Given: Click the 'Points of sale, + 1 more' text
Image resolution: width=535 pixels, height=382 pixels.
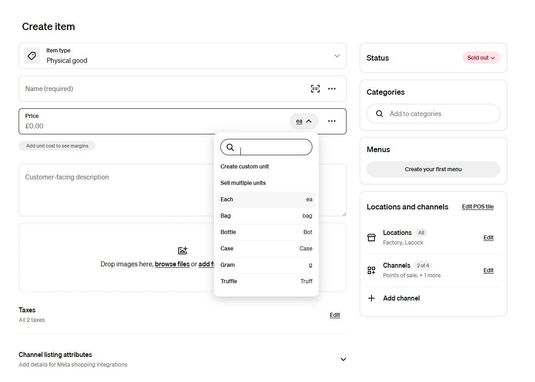Looking at the screenshot, I should coord(412,275).
